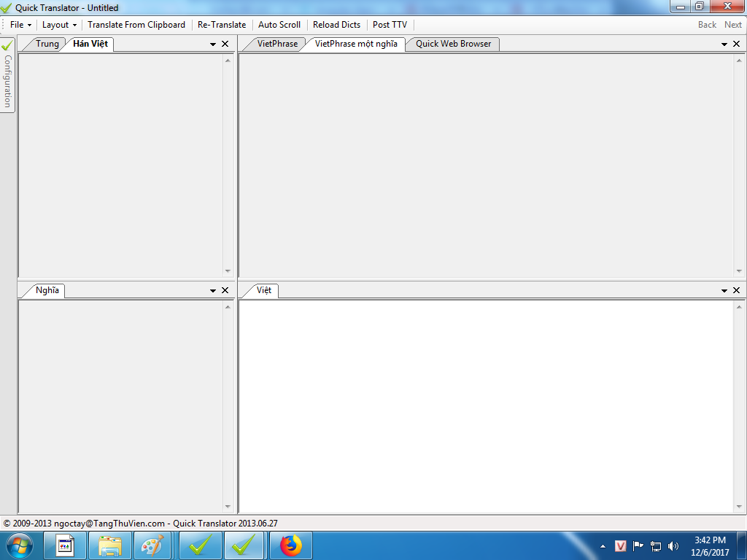Click Translate From Clipboard
Viewport: 747px width, 560px height.
[x=136, y=25]
